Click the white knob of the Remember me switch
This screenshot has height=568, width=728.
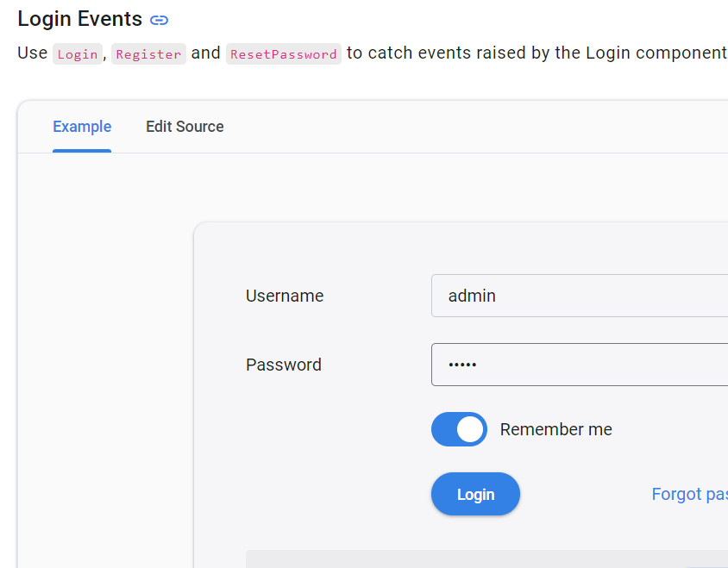(470, 429)
